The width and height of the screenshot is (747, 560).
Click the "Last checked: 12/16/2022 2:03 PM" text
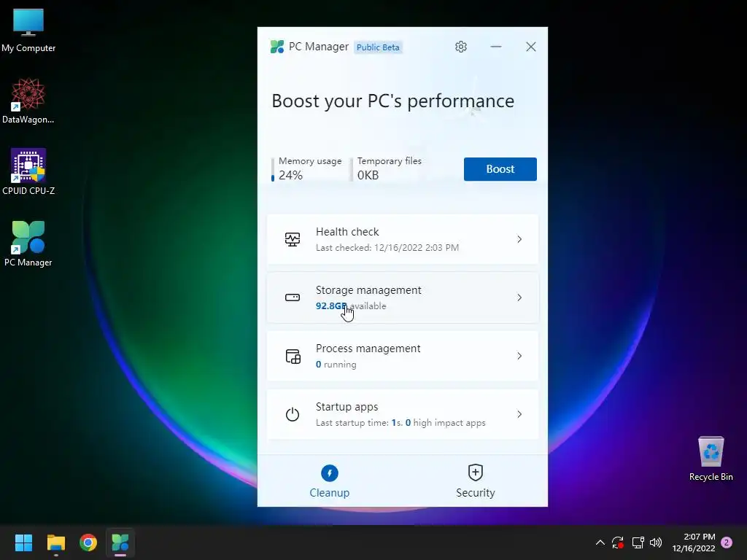tap(387, 248)
